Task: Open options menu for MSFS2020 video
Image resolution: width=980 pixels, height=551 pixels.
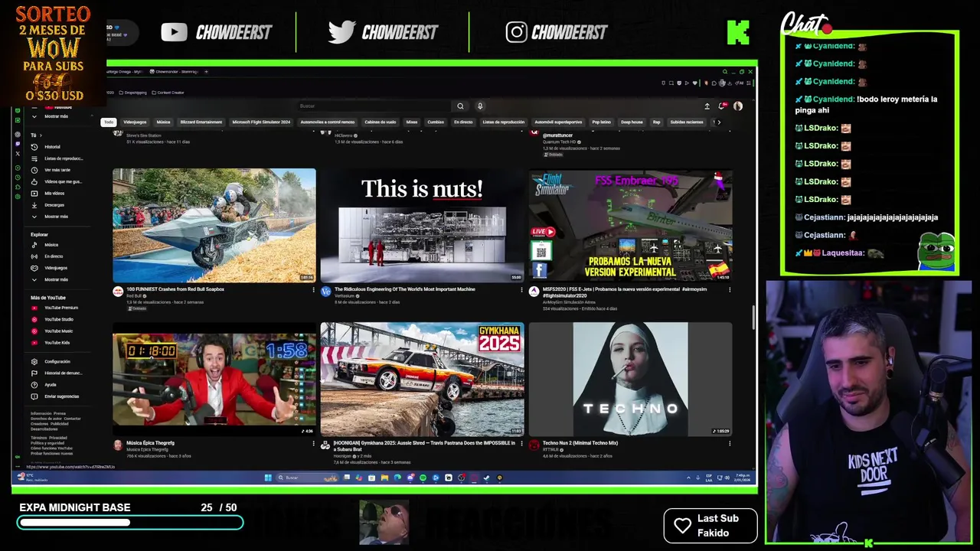Action: click(729, 290)
